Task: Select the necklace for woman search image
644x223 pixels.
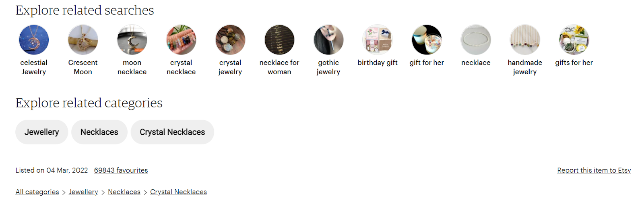Action: [279, 40]
